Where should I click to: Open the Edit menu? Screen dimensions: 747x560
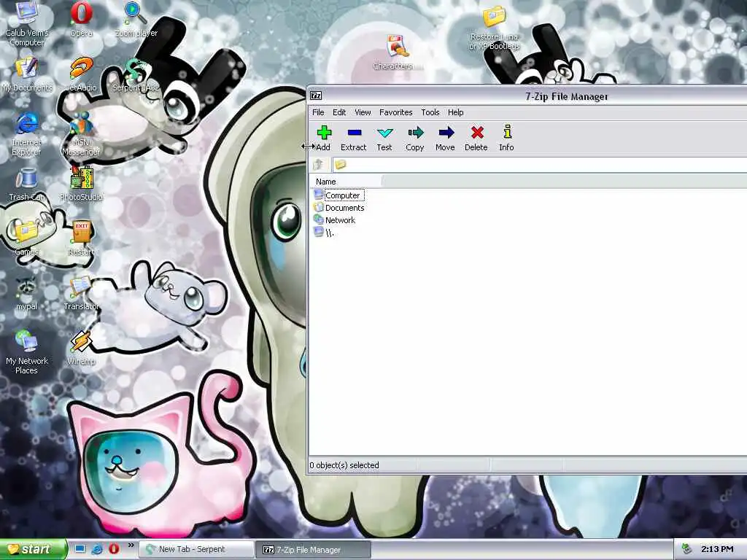(x=339, y=112)
